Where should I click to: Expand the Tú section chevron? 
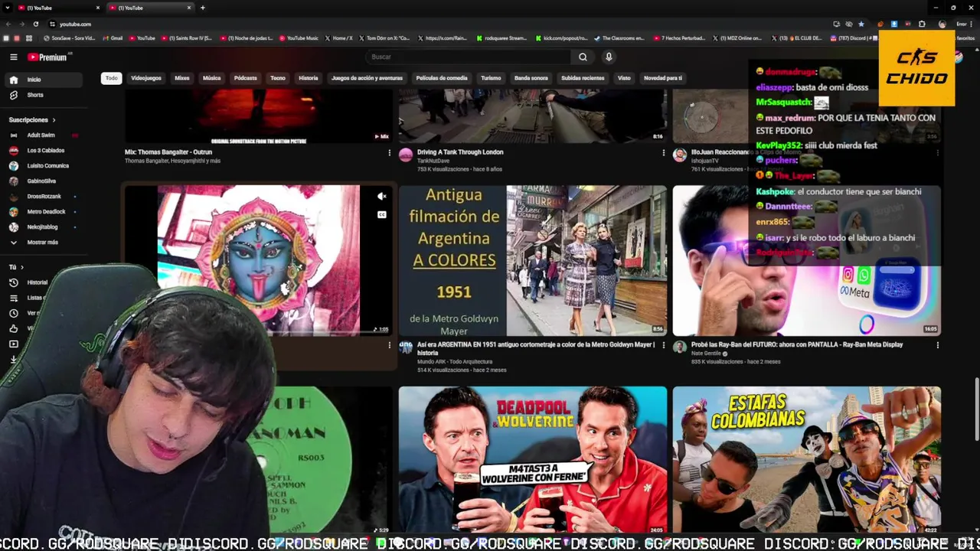pyautogui.click(x=22, y=267)
